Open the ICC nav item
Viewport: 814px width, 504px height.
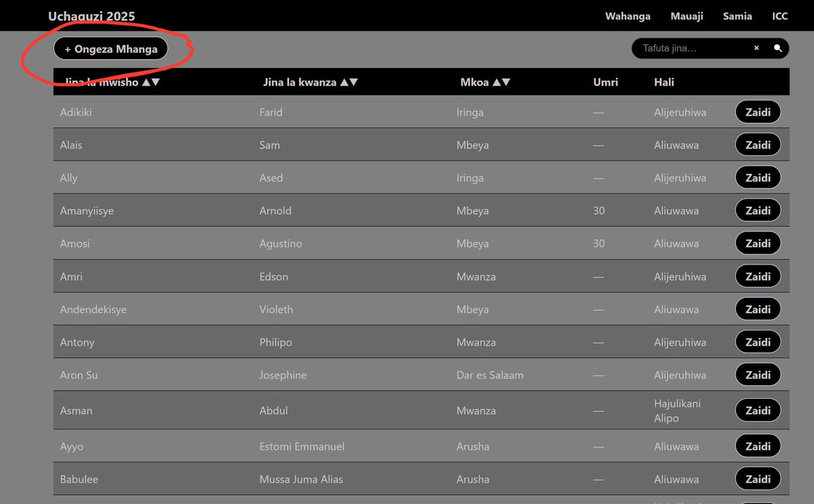(x=780, y=16)
